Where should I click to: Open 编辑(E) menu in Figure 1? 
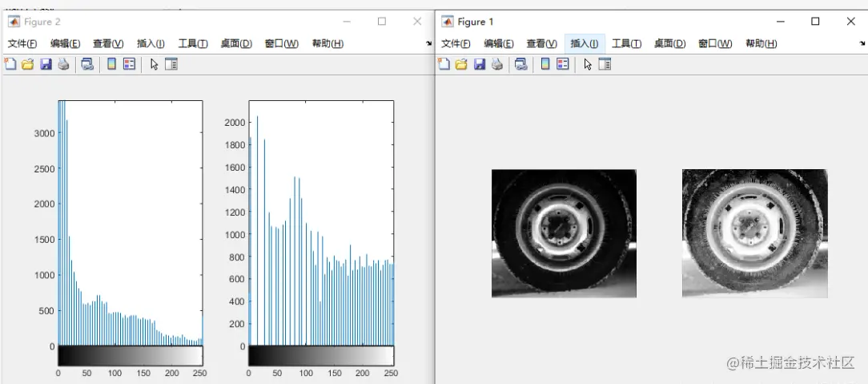(x=499, y=44)
